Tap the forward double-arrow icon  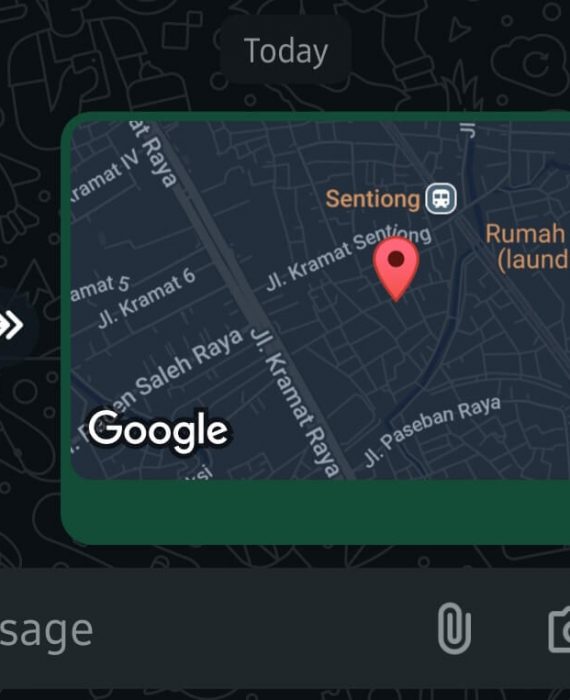(x=12, y=325)
